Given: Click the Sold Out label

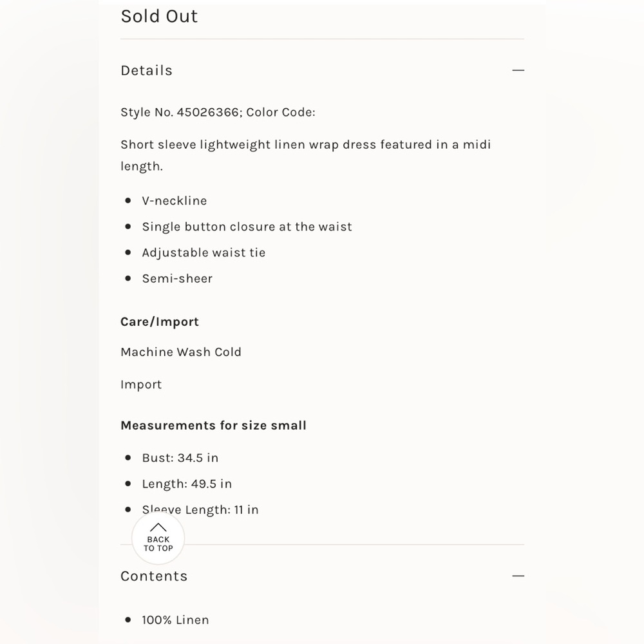Looking at the screenshot, I should 159,17.
